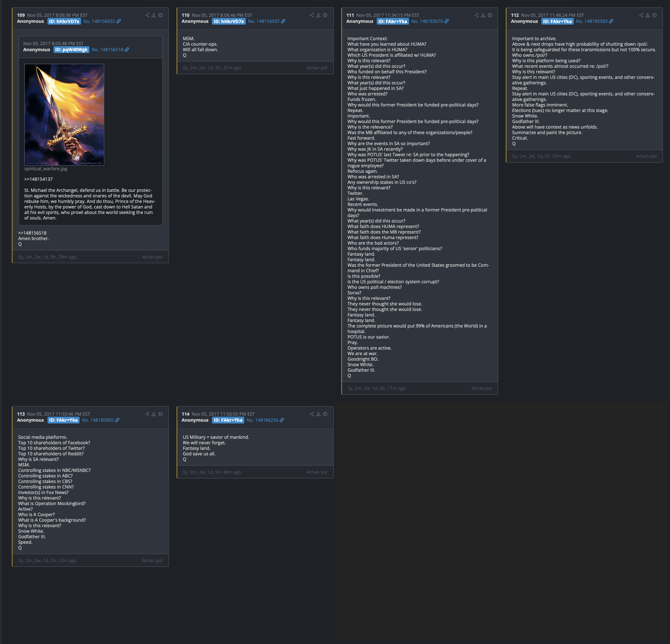This screenshot has width=670, height=644.
Task: Click the download icon on post 114
Action: [x=318, y=414]
